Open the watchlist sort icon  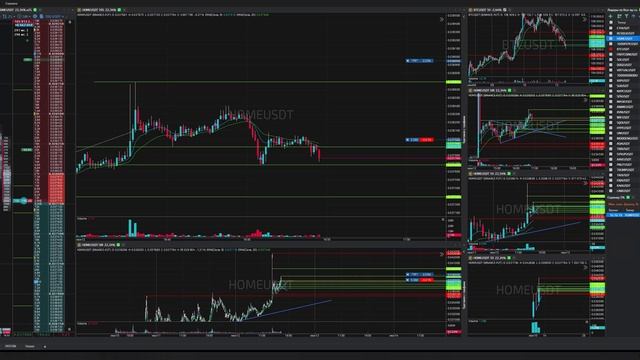(619, 16)
